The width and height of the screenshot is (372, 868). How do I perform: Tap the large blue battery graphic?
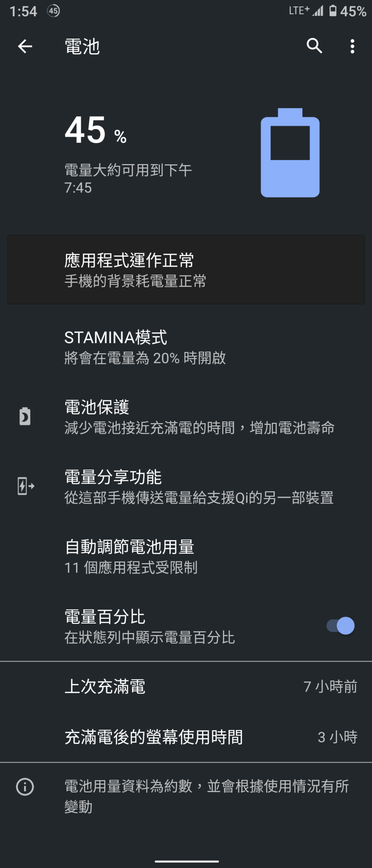[x=290, y=153]
